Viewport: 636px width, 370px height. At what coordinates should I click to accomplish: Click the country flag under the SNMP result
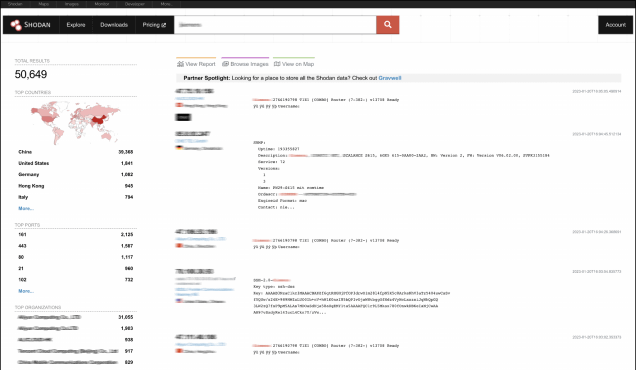pyautogui.click(x=179, y=148)
